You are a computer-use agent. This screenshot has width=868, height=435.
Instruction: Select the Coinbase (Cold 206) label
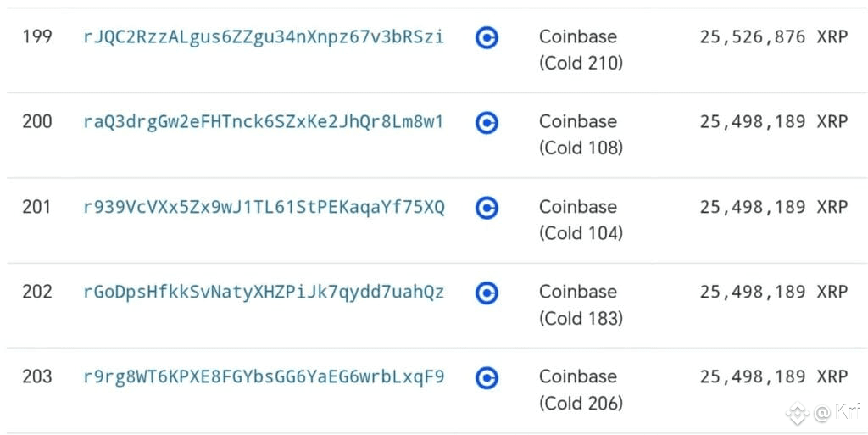pyautogui.click(x=581, y=389)
